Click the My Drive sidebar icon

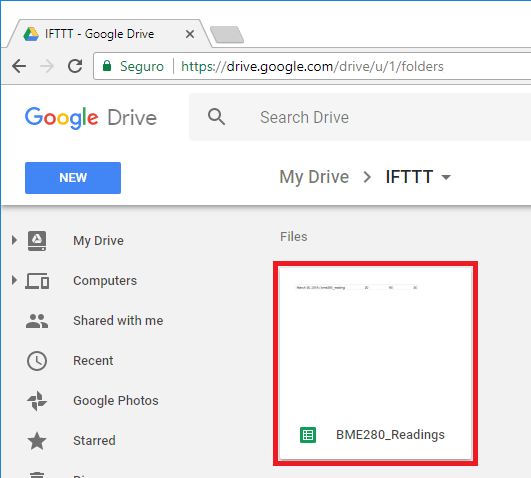click(x=37, y=241)
